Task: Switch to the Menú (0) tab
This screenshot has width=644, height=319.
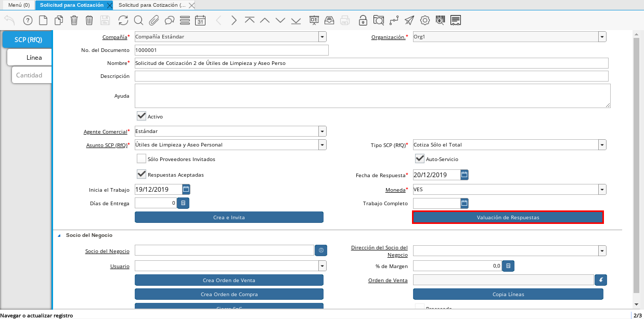Action: [18, 5]
